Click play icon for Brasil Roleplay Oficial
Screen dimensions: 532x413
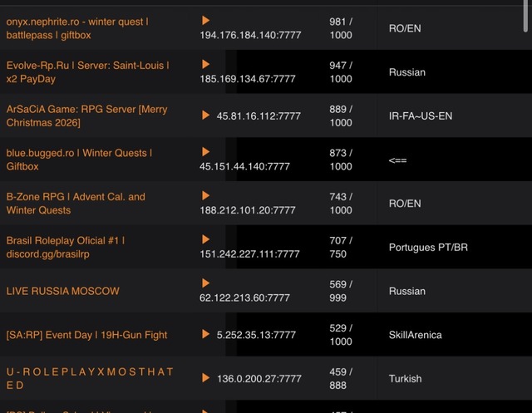click(x=206, y=239)
